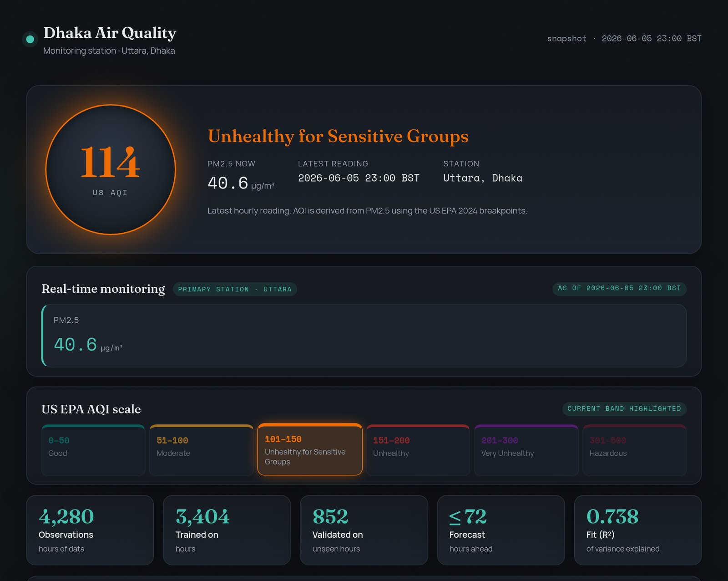Select the PRIMARY STATION · UTTARA badge
The width and height of the screenshot is (728, 581).
[235, 289]
